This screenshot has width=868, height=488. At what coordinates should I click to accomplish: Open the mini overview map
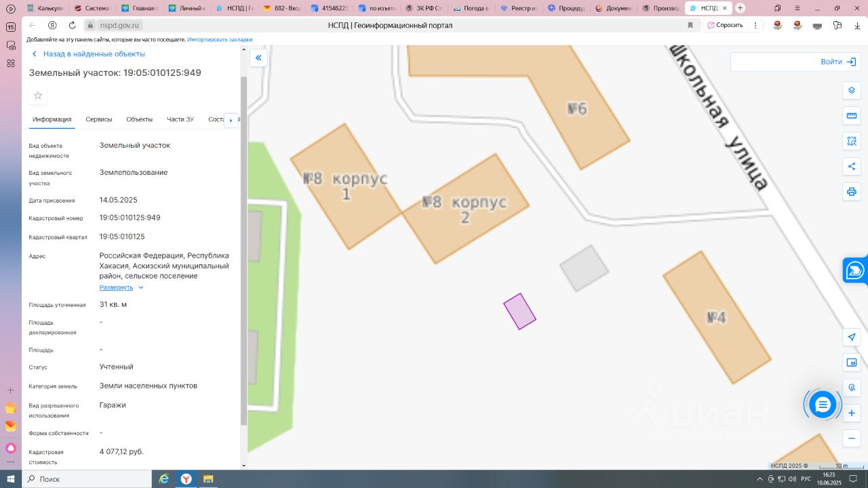pos(852,363)
